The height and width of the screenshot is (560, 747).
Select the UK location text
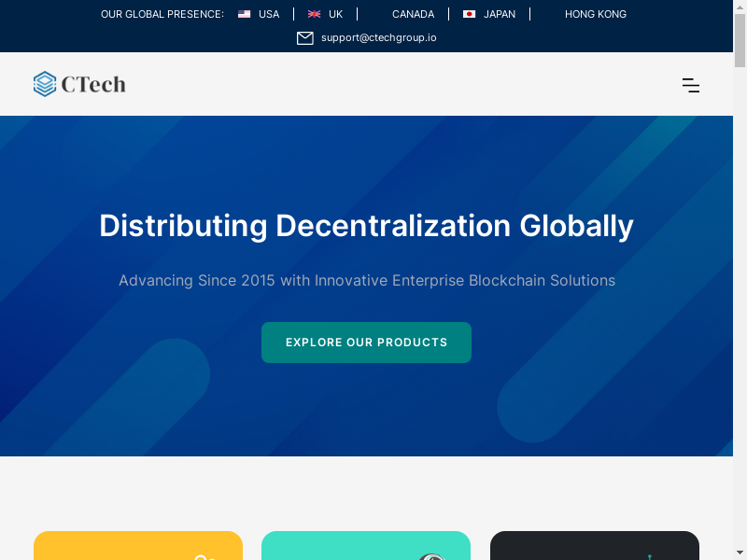(x=336, y=14)
